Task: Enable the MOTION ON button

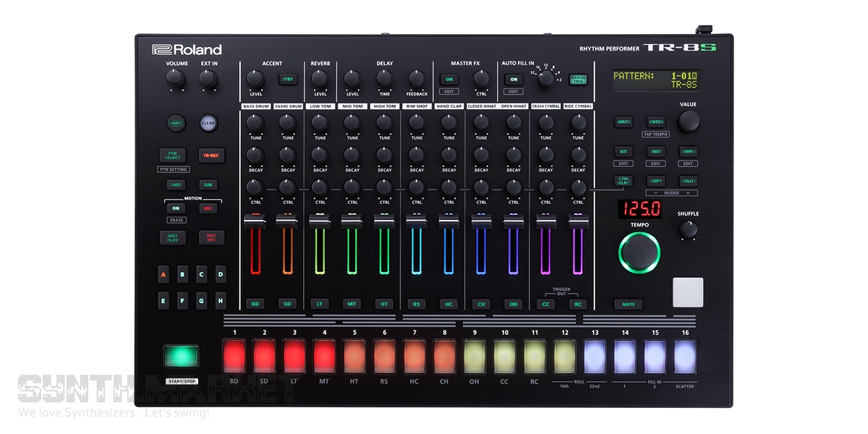Action: pos(175,208)
